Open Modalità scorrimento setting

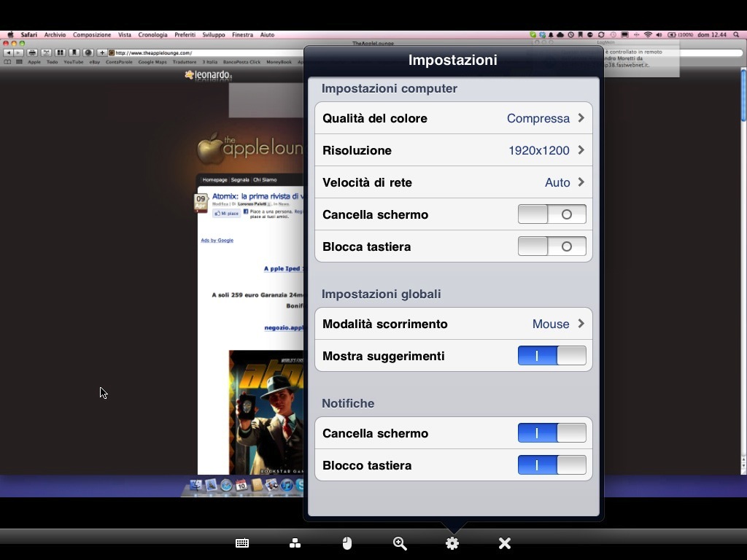(x=454, y=324)
